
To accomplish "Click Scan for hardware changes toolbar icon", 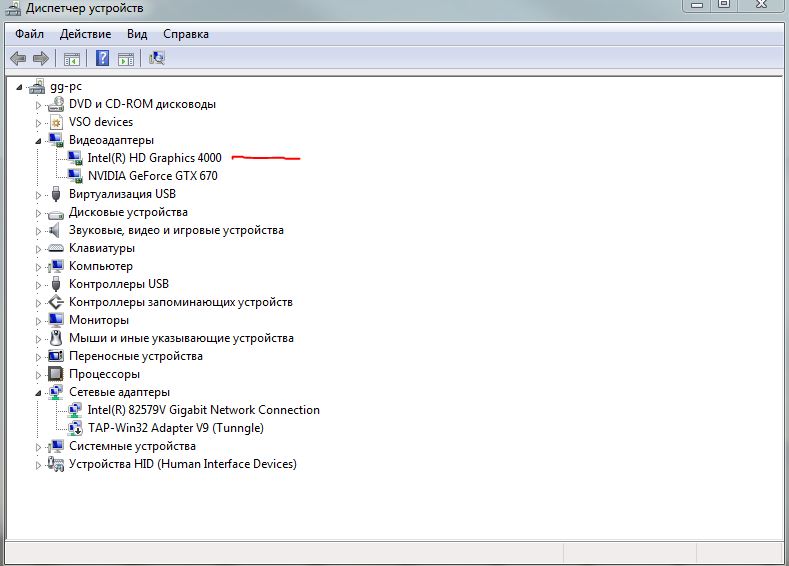I will click(157, 59).
